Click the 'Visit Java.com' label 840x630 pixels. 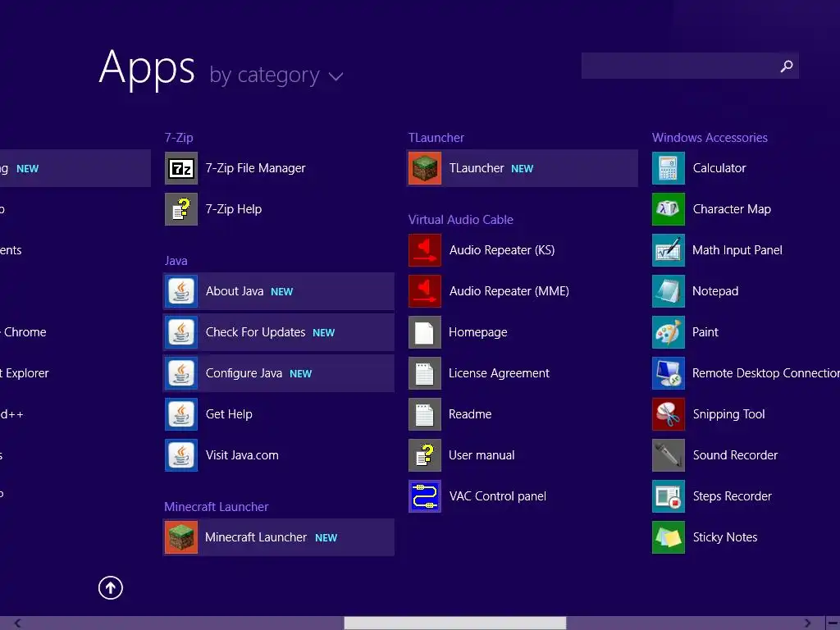(242, 455)
